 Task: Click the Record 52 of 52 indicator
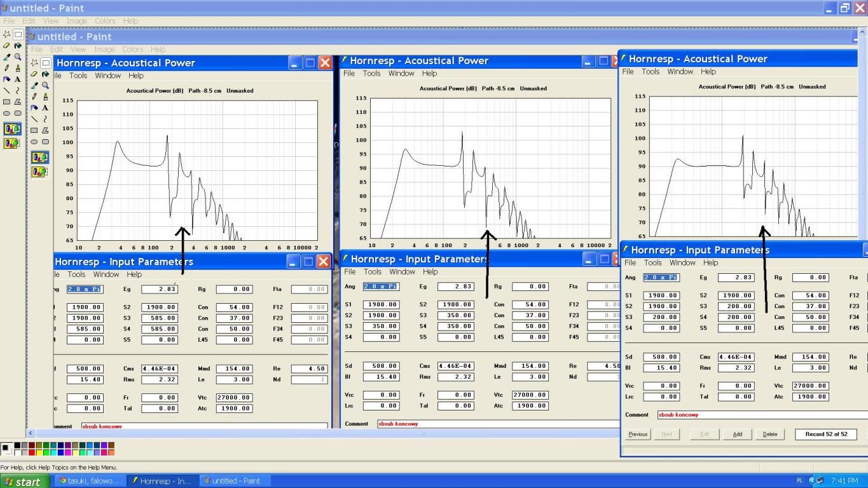tap(826, 435)
